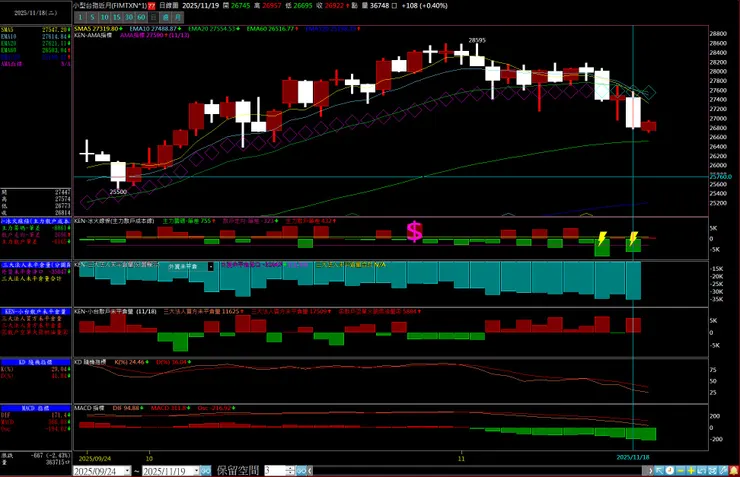Click the 2025/11/18 crosshair date label on time axis

(633, 458)
